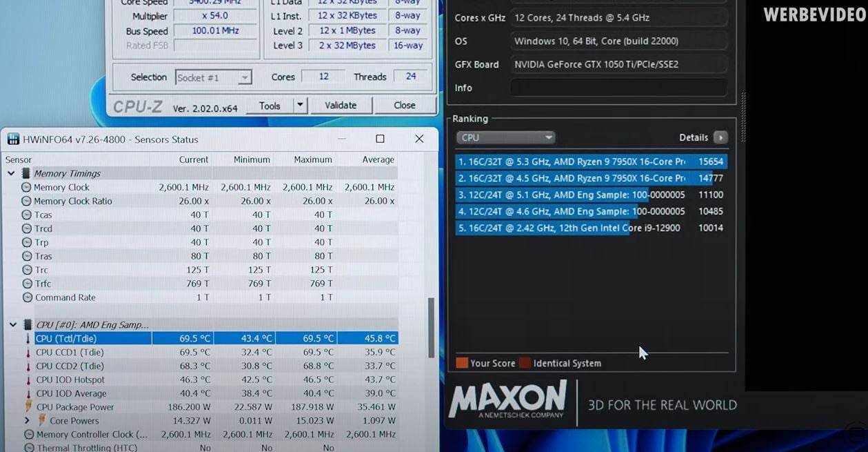Viewport: 868px width, 452px height.
Task: Click the icon beside Thermal Throttling (HTC)
Action: pos(29,448)
